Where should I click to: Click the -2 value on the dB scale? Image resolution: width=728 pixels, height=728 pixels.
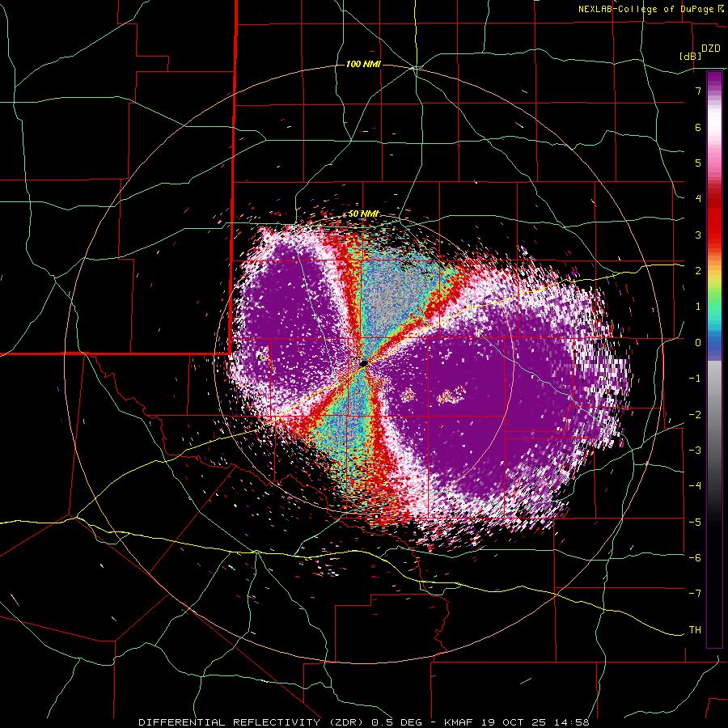pos(695,414)
